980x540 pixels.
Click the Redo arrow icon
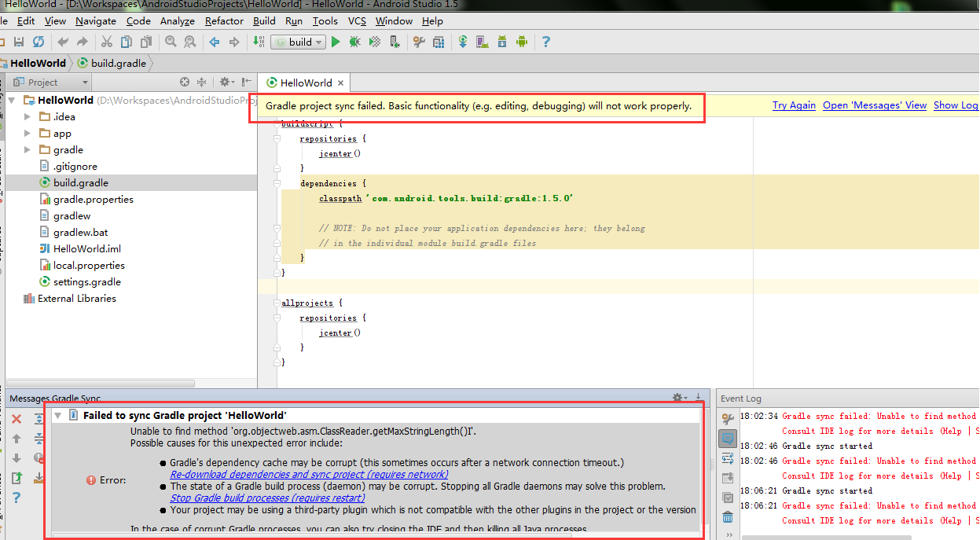(x=82, y=42)
